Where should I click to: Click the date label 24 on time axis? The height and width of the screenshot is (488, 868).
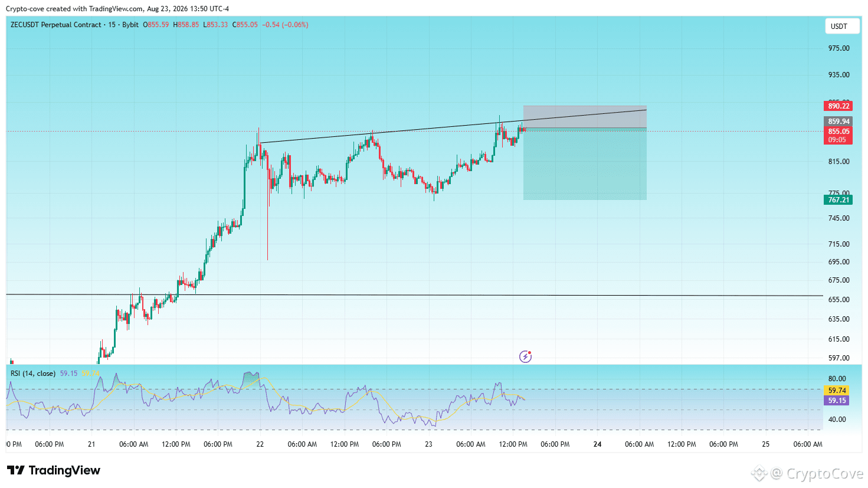pos(597,444)
